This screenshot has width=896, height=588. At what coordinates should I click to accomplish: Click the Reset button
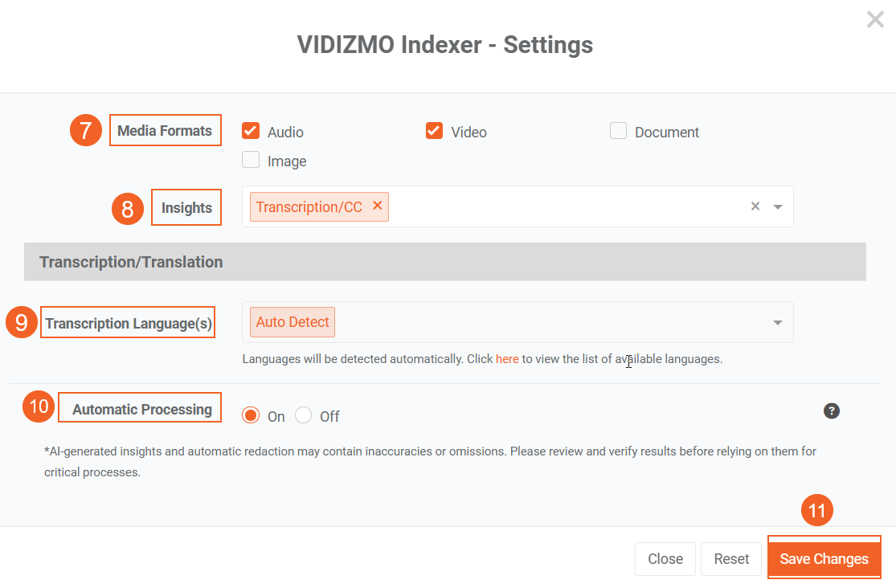[731, 559]
